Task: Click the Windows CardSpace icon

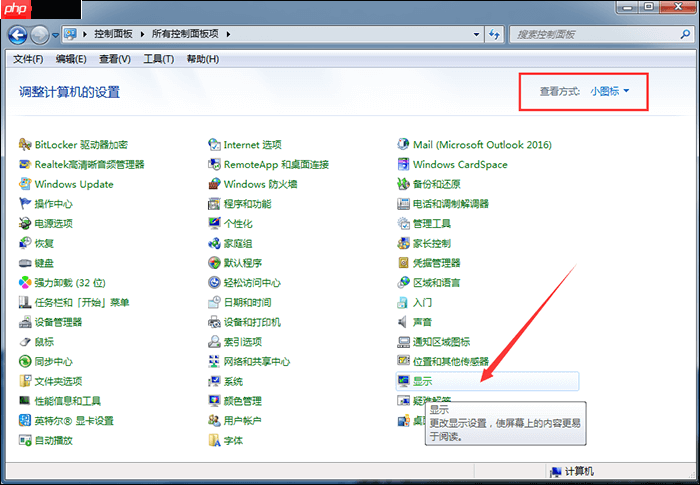Action: pos(403,164)
